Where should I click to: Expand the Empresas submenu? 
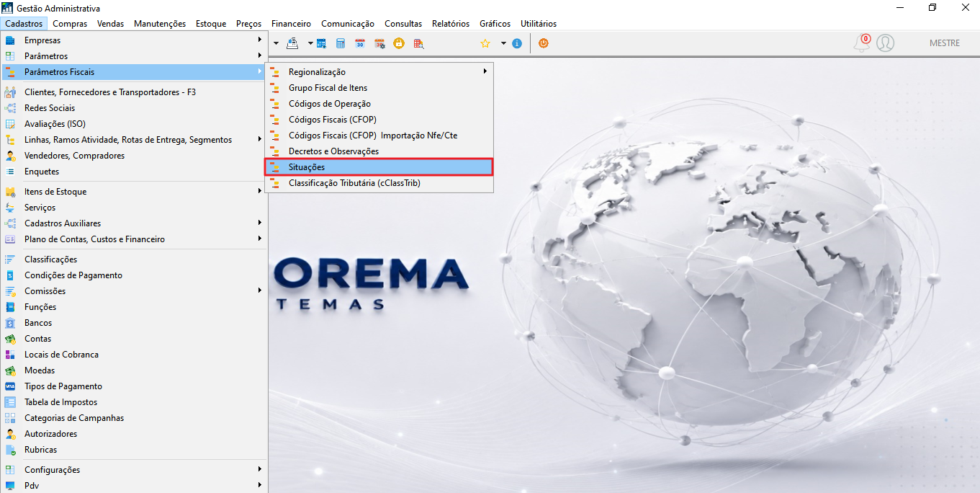[259, 40]
